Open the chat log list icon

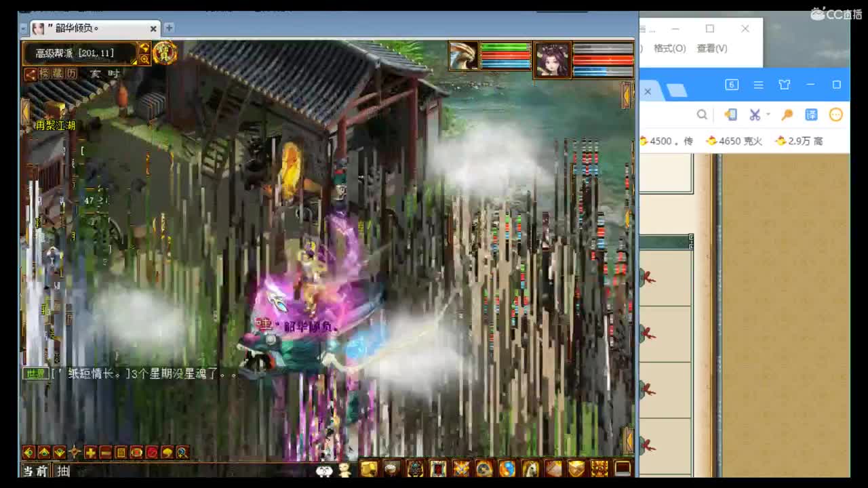coord(121,452)
